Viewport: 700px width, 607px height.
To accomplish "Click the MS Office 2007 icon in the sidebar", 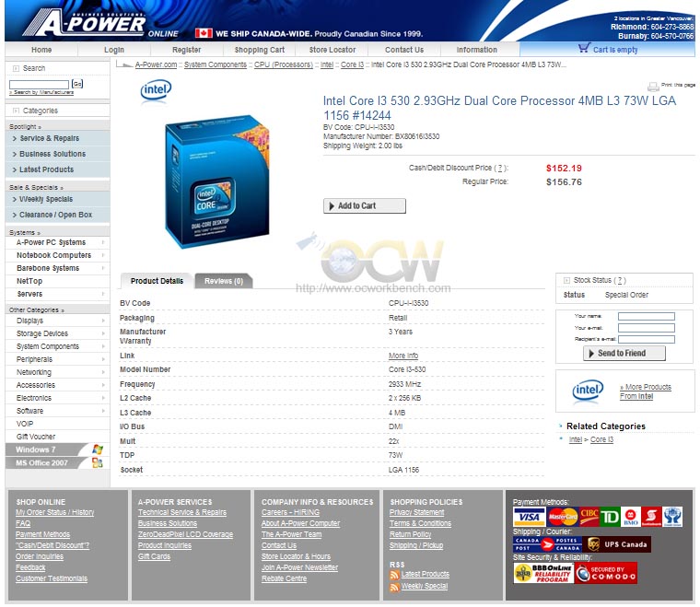I will tap(98, 462).
